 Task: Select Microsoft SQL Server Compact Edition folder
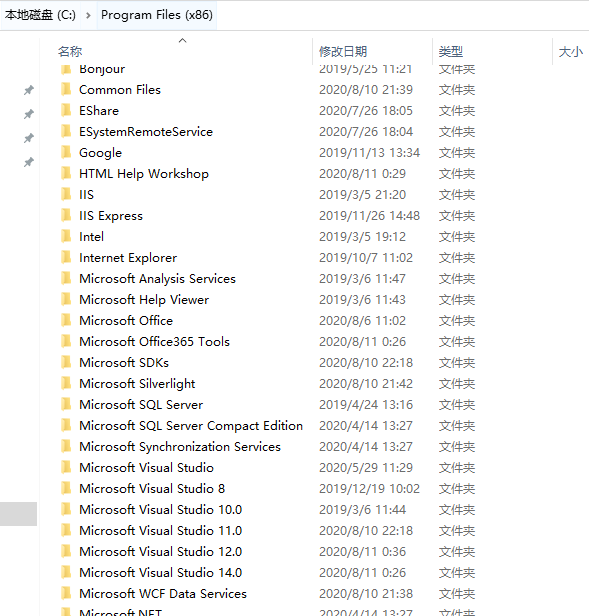pos(191,425)
